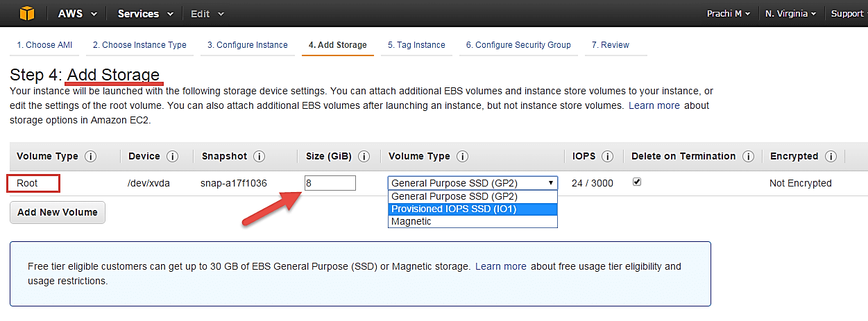Screen dimensions: 868x321
Task: Click info icon next to Delete on Termination
Action: (x=748, y=157)
